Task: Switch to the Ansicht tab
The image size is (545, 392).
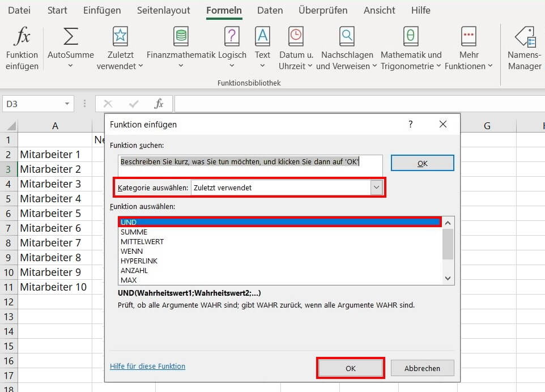Action: coord(379,10)
